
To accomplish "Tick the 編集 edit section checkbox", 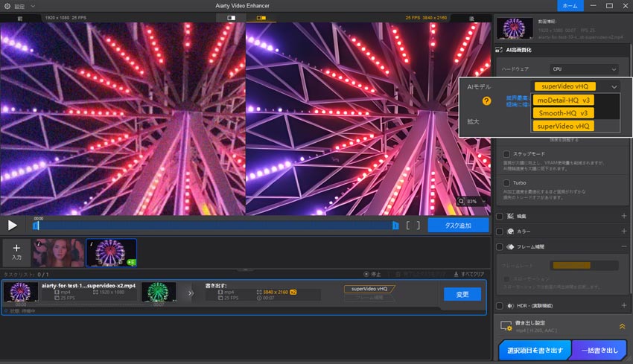I will (x=500, y=217).
